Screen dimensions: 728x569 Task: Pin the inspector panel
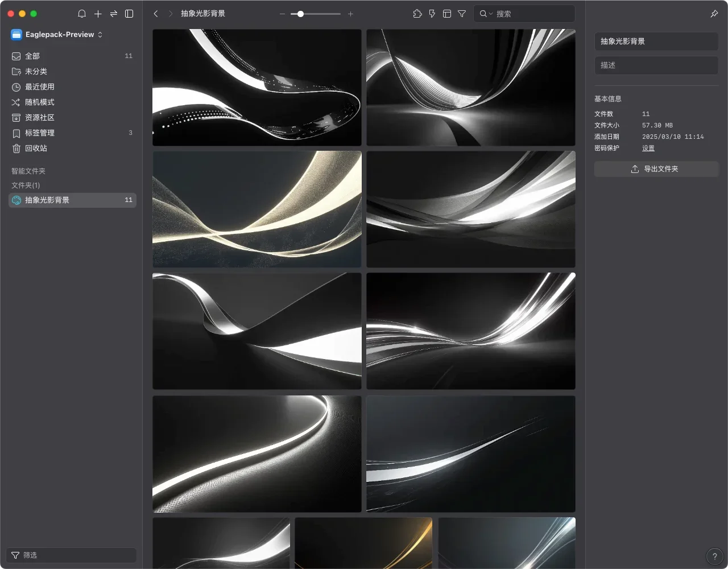coord(714,14)
